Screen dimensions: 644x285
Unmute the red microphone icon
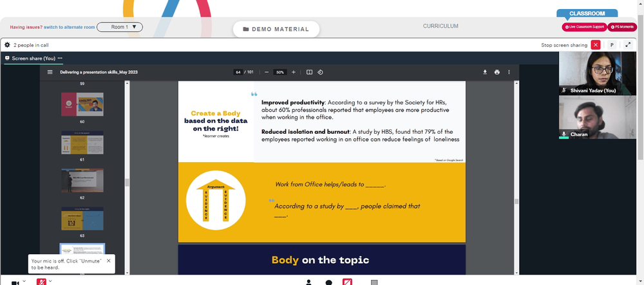[41, 282]
